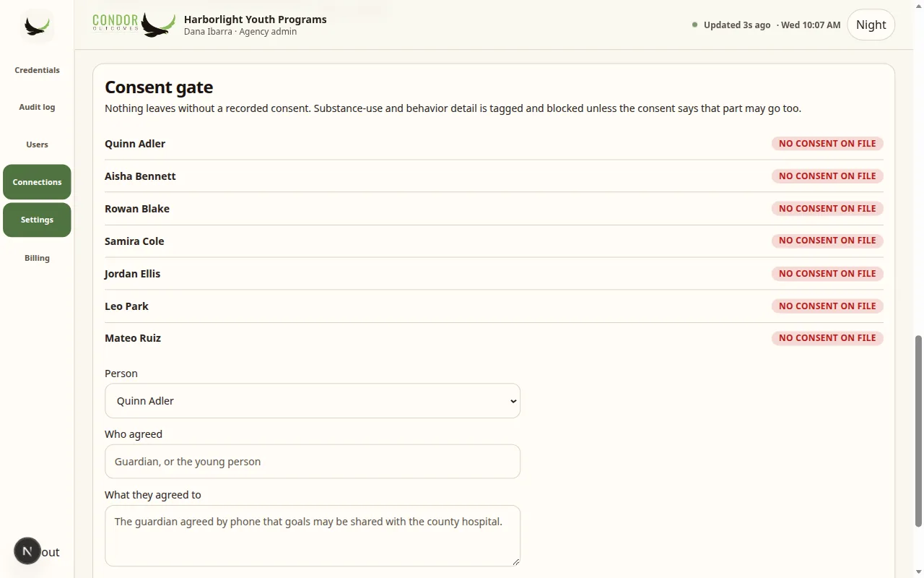Click the Updated 3s ago status
Viewport: 924px width, 578px height.
click(x=737, y=25)
